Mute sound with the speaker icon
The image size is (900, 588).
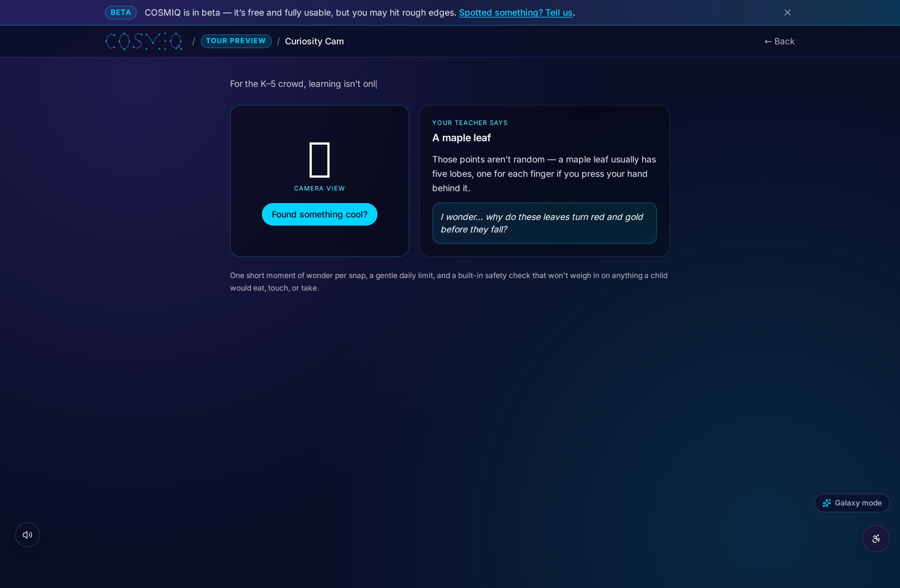pyautogui.click(x=27, y=535)
